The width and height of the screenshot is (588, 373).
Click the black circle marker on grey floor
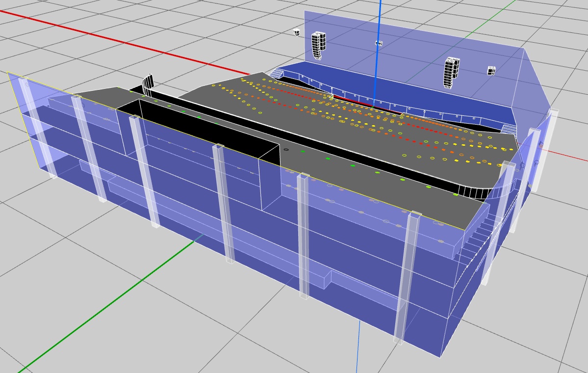(286, 150)
